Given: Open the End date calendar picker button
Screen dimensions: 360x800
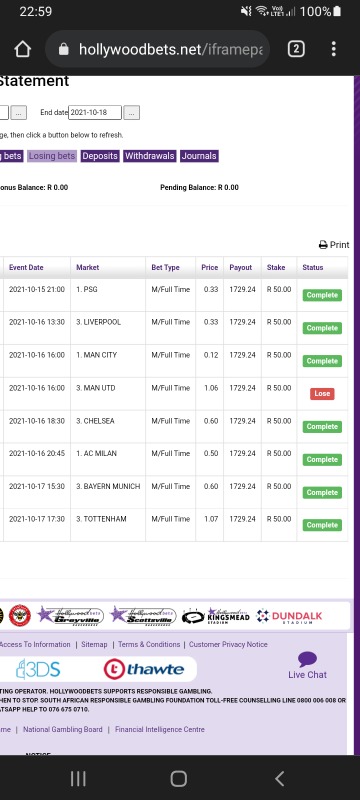Looking at the screenshot, I should pos(132,113).
